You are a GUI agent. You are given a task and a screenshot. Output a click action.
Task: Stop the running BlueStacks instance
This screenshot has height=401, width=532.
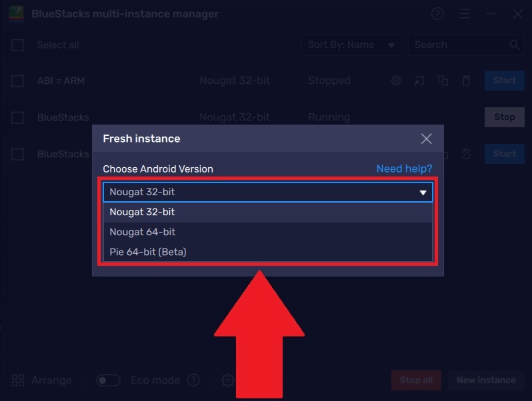[x=505, y=117]
